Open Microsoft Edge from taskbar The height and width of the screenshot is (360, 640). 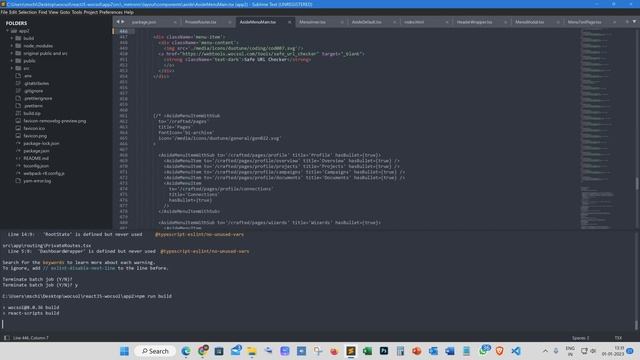coord(186,351)
